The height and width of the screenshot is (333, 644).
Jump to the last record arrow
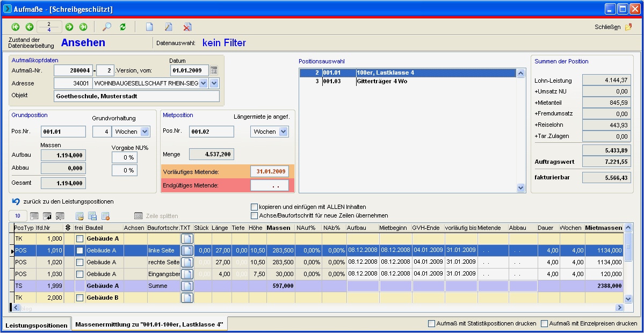click(x=83, y=27)
